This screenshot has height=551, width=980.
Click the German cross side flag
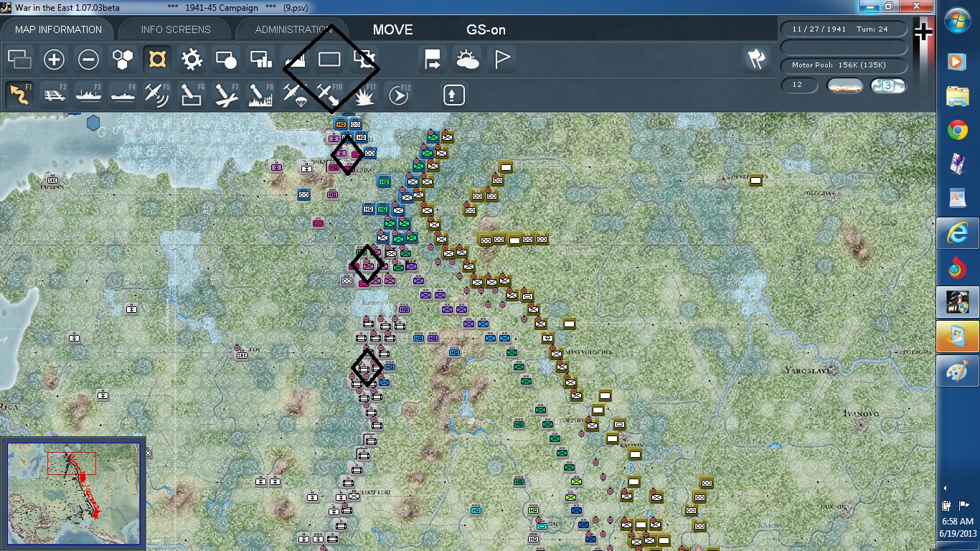(923, 32)
